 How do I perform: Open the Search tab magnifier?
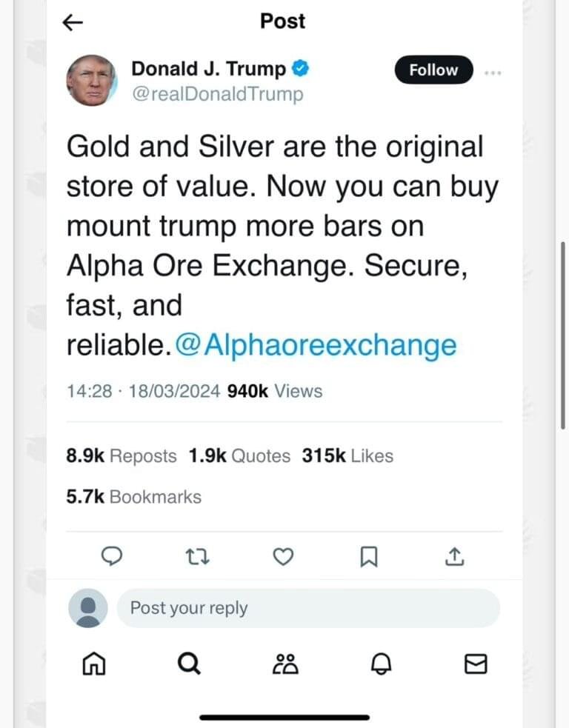pos(190,665)
